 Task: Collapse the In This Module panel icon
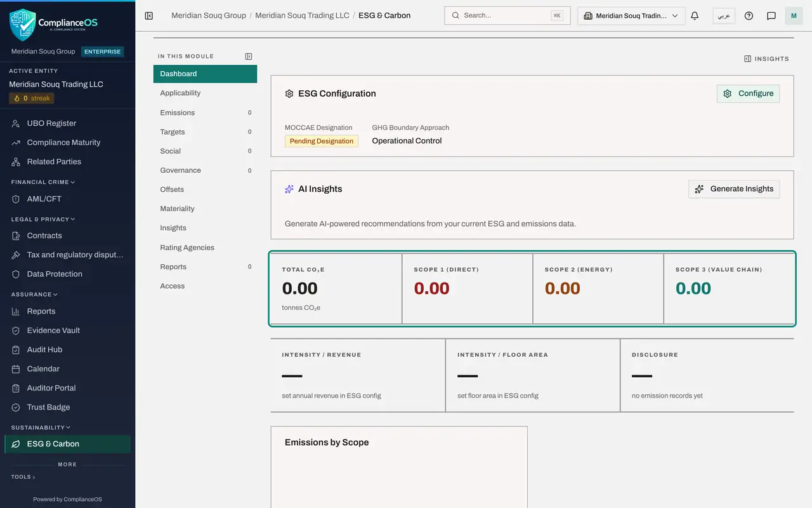(249, 57)
